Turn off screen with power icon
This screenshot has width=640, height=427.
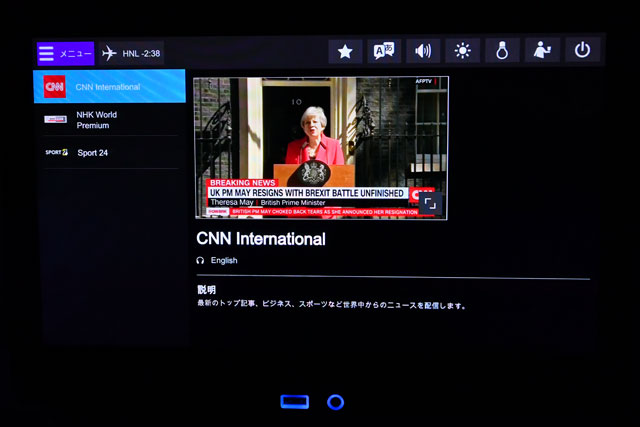(x=583, y=51)
